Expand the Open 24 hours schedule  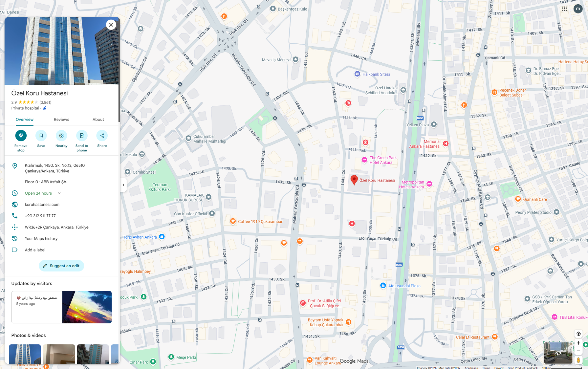59,193
